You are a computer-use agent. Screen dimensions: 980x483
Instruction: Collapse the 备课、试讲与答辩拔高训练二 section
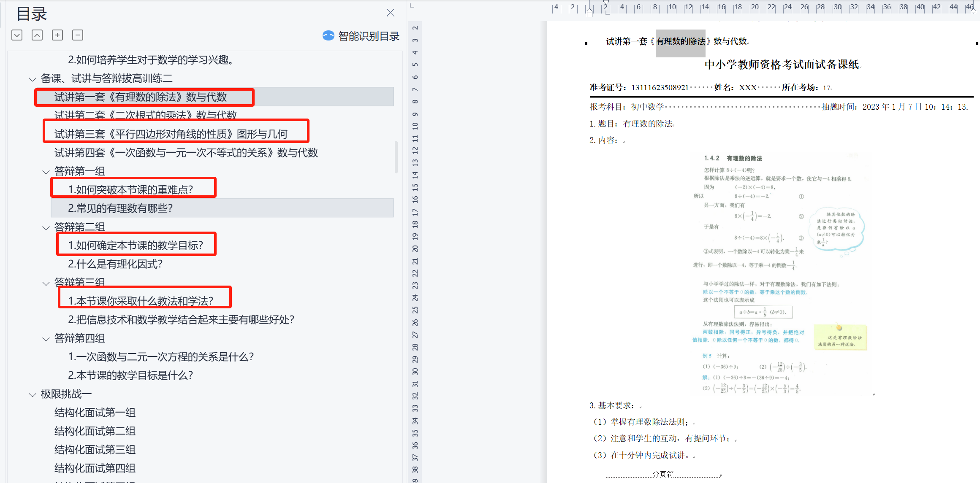33,79
